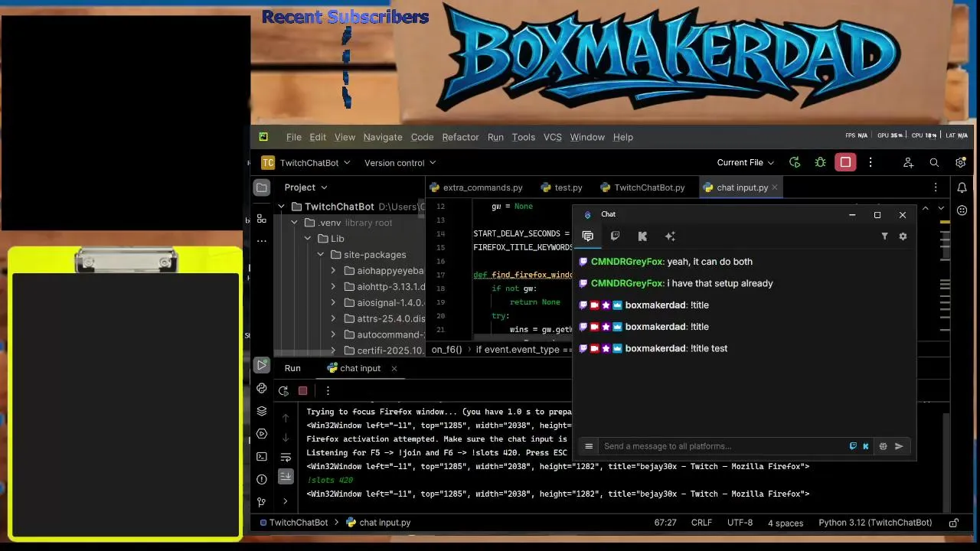Open Search Everywhere magnifier icon
The image size is (980, 551).
(x=934, y=162)
